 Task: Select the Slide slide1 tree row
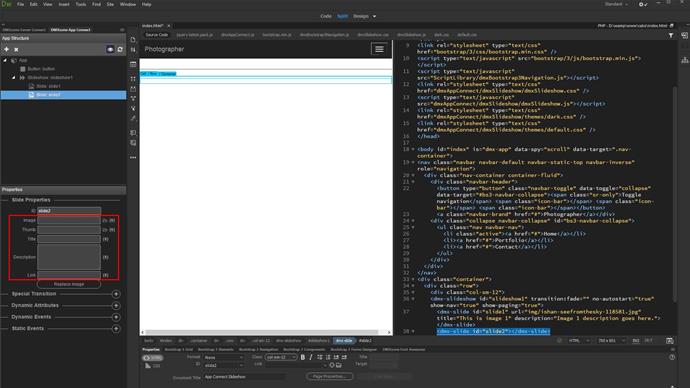(x=63, y=86)
